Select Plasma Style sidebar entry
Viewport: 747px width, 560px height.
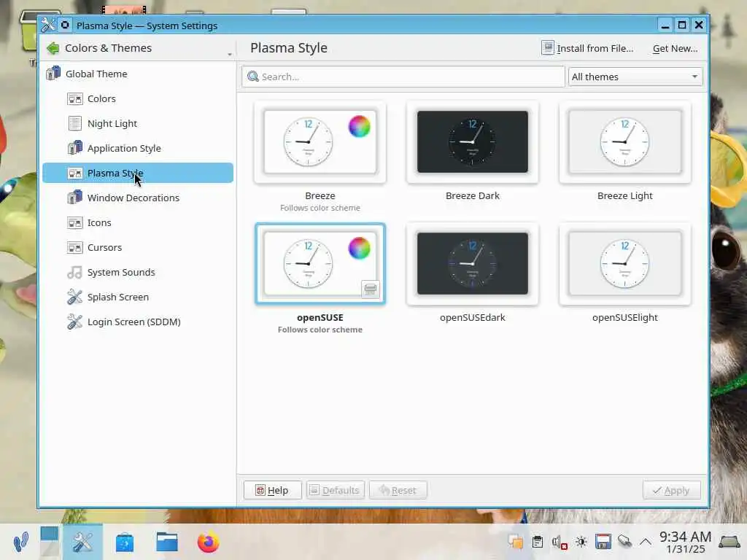[x=138, y=173]
